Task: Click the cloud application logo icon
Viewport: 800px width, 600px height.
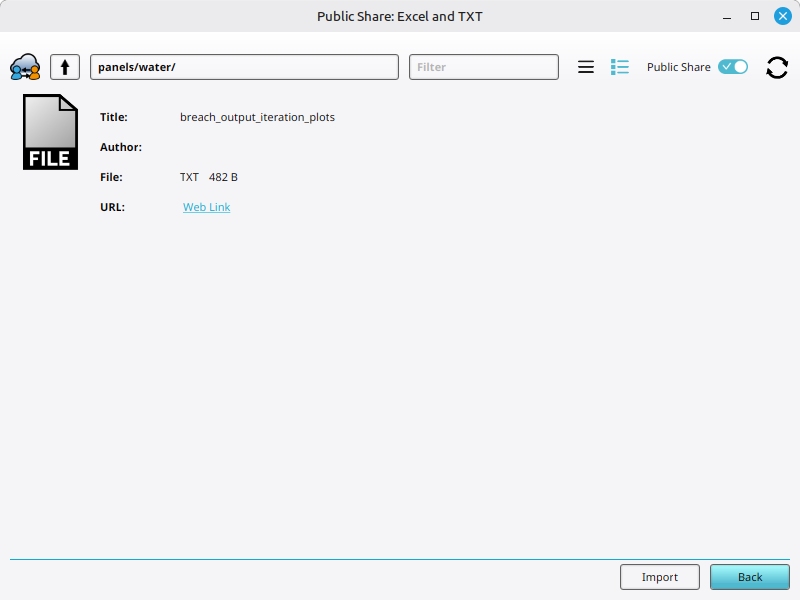Action: tap(24, 67)
